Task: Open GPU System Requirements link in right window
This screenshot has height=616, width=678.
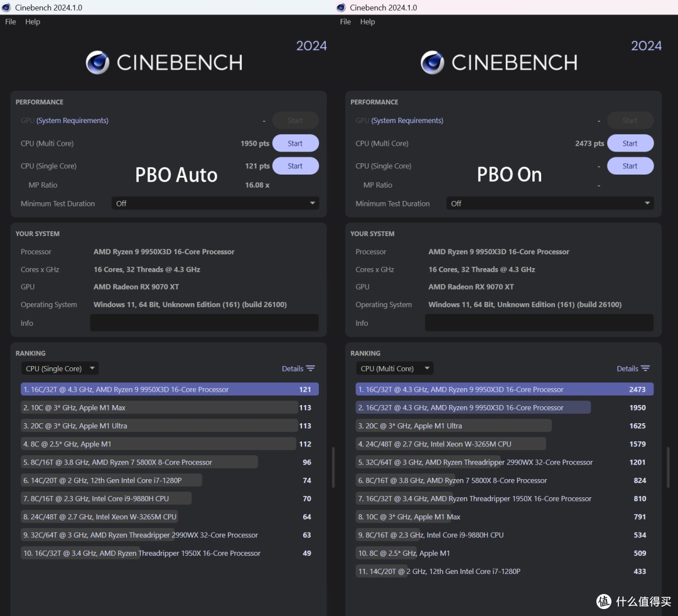Action: [407, 121]
